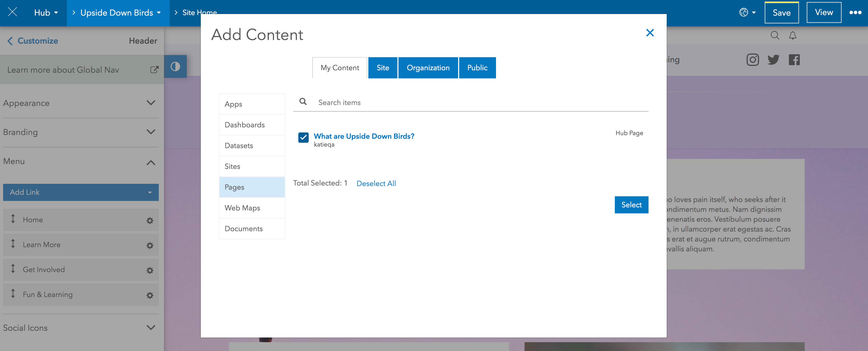
Task: Toggle the Menu section expander
Action: coord(153,161)
